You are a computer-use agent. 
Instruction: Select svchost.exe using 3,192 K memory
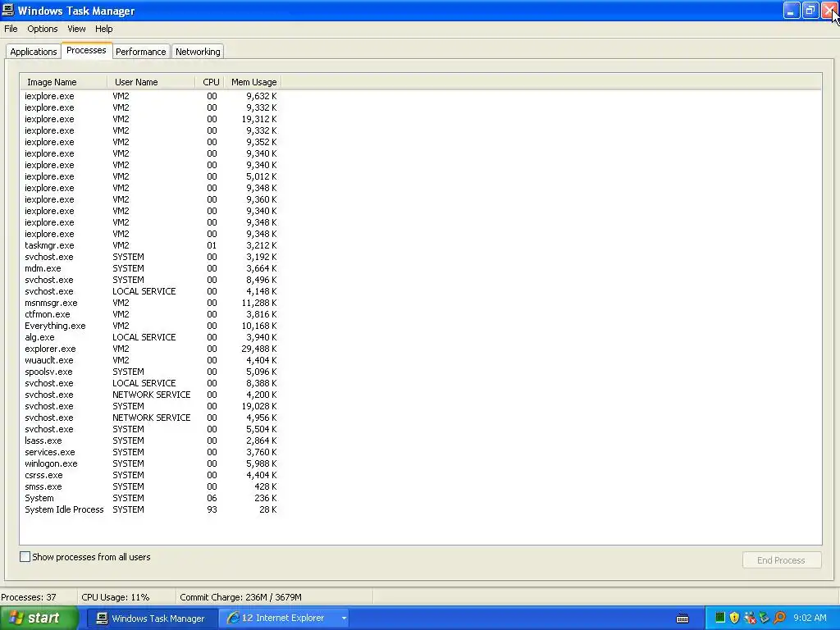click(x=151, y=257)
